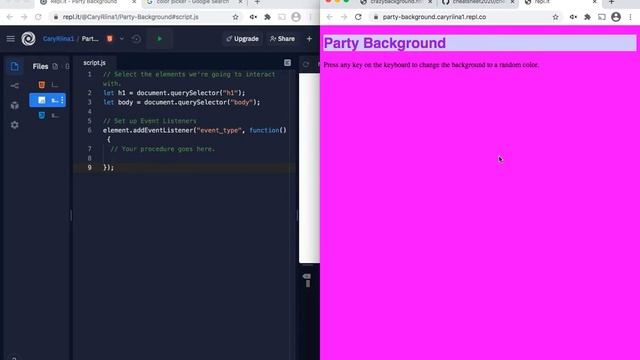Refresh the Repl.it preview pane

click(306, 64)
